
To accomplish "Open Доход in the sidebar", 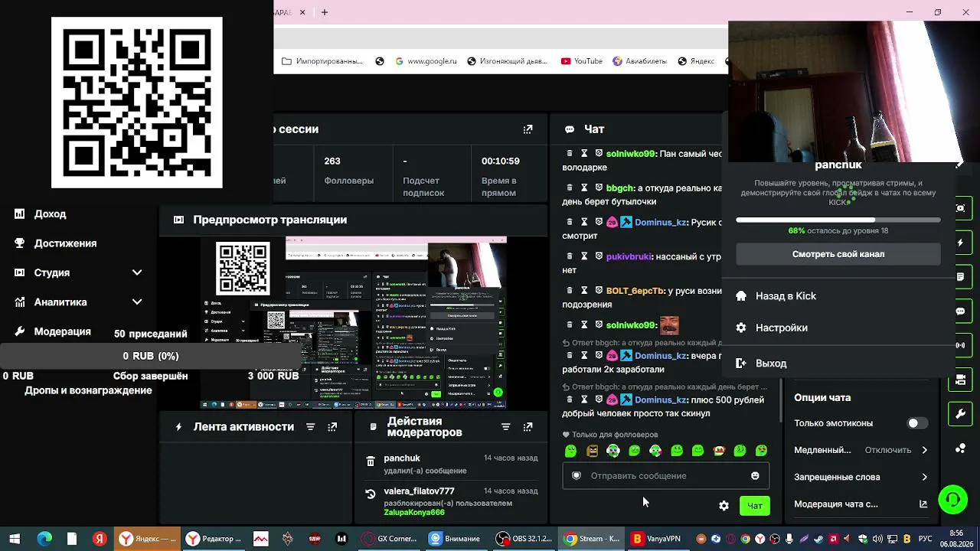I will pyautogui.click(x=50, y=214).
